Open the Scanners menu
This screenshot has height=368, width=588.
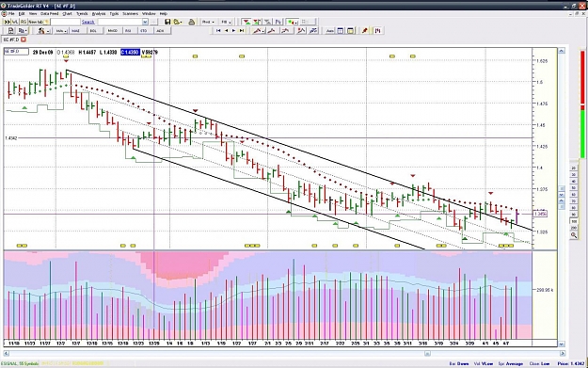pos(130,13)
